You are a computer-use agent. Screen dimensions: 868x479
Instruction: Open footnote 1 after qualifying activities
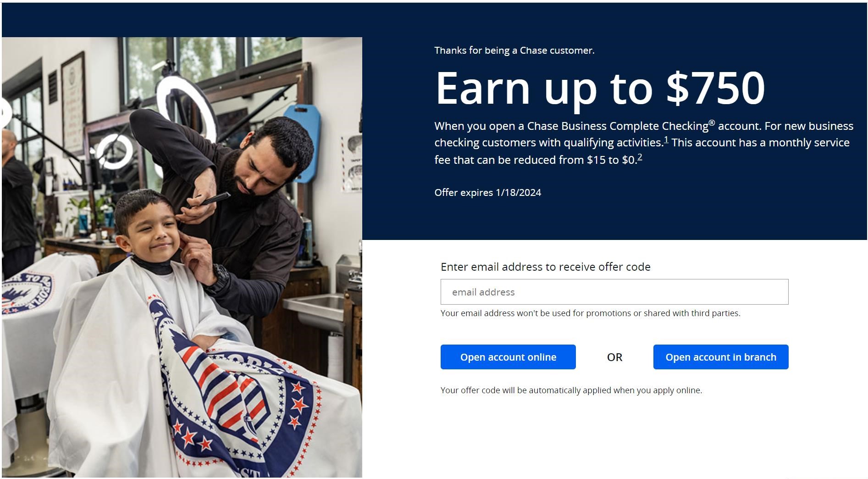click(666, 140)
